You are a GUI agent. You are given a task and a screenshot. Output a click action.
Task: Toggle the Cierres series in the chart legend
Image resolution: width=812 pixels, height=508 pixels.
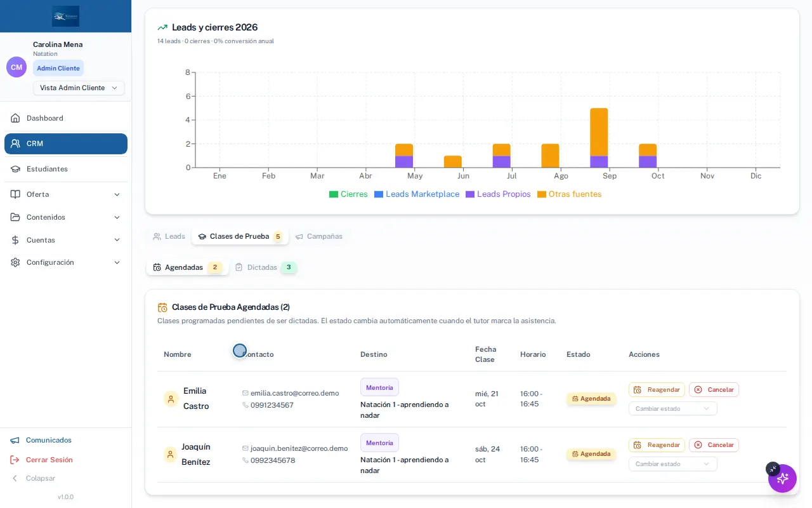point(348,194)
